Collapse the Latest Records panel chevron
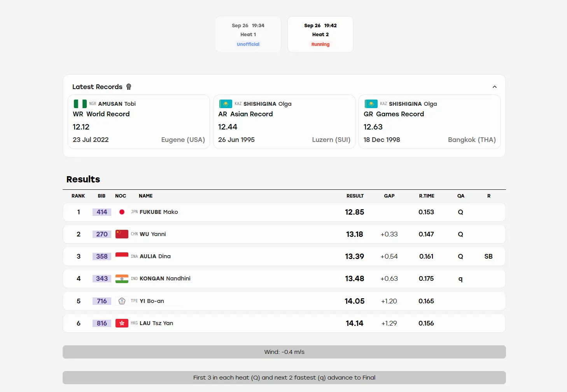The width and height of the screenshot is (567, 392). click(x=495, y=87)
